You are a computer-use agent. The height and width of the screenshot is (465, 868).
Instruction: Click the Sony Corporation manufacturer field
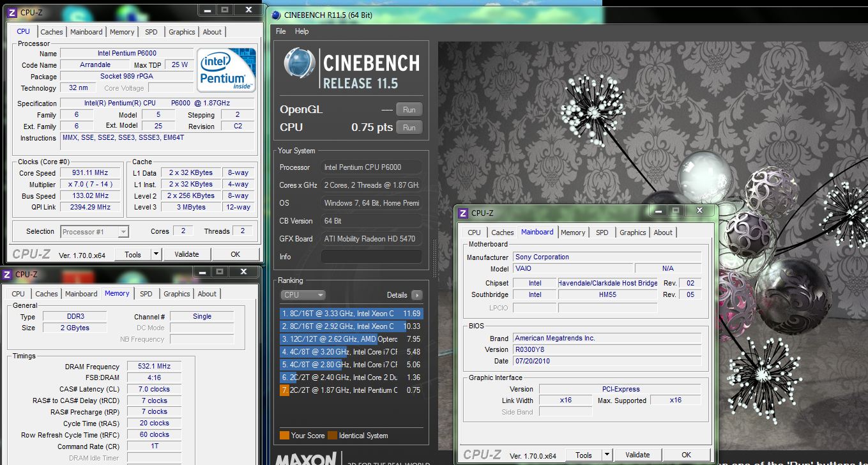click(x=607, y=257)
